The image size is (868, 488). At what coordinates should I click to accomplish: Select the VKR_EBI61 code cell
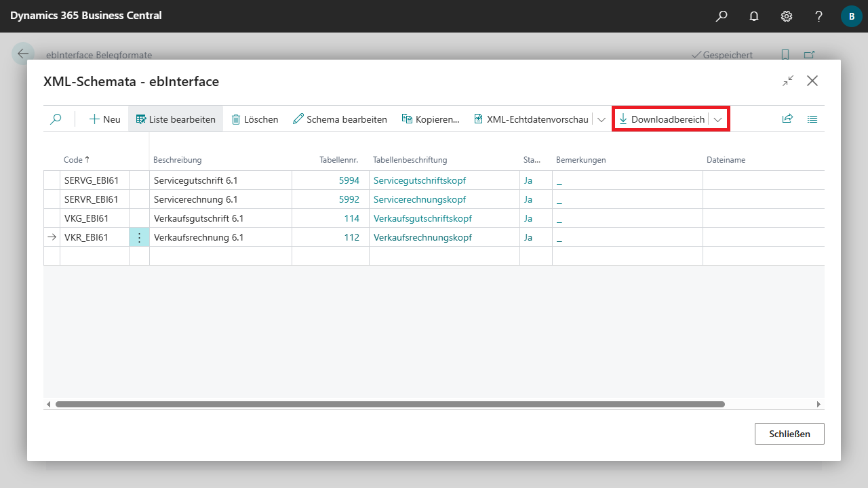[94, 237]
